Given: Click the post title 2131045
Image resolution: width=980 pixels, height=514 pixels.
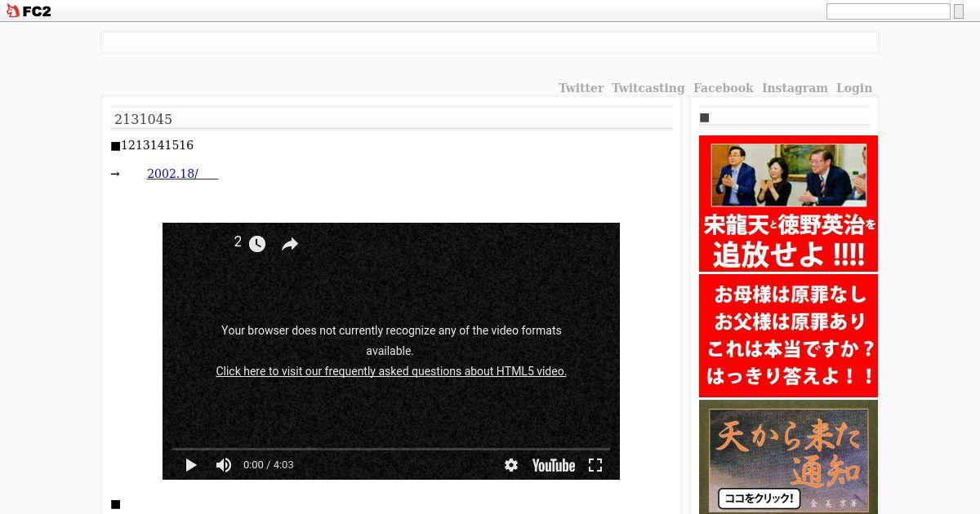Looking at the screenshot, I should [x=143, y=119].
